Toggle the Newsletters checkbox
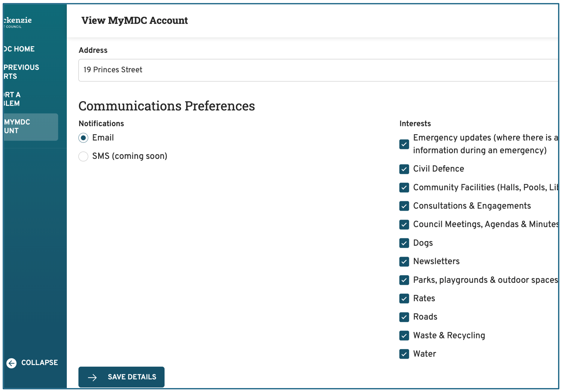This screenshot has height=392, width=562. click(x=404, y=261)
